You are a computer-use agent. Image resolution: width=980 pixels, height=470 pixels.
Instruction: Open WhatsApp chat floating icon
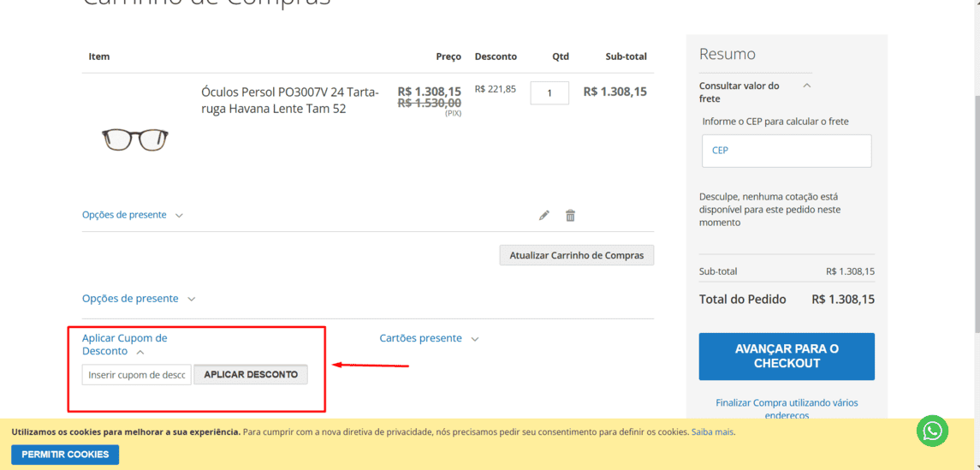pos(933,431)
